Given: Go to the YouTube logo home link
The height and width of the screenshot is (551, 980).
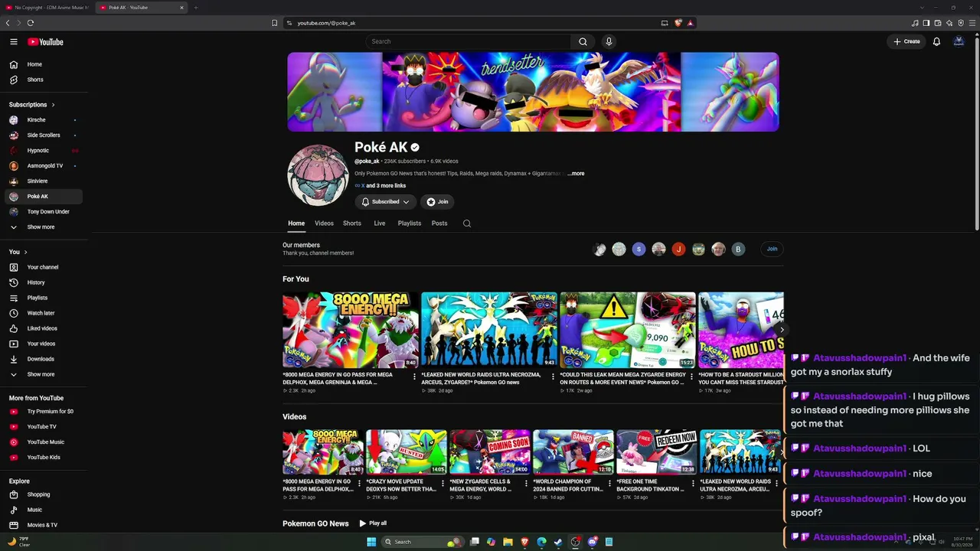Looking at the screenshot, I should click(45, 42).
